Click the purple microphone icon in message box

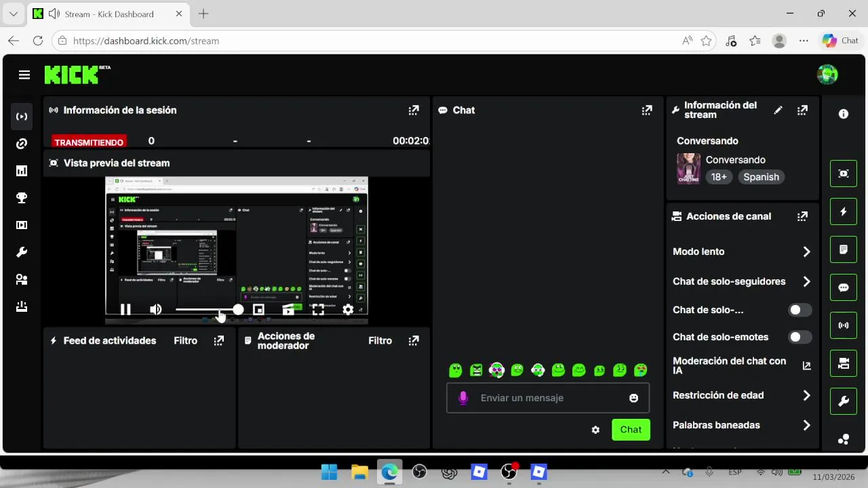click(x=463, y=398)
